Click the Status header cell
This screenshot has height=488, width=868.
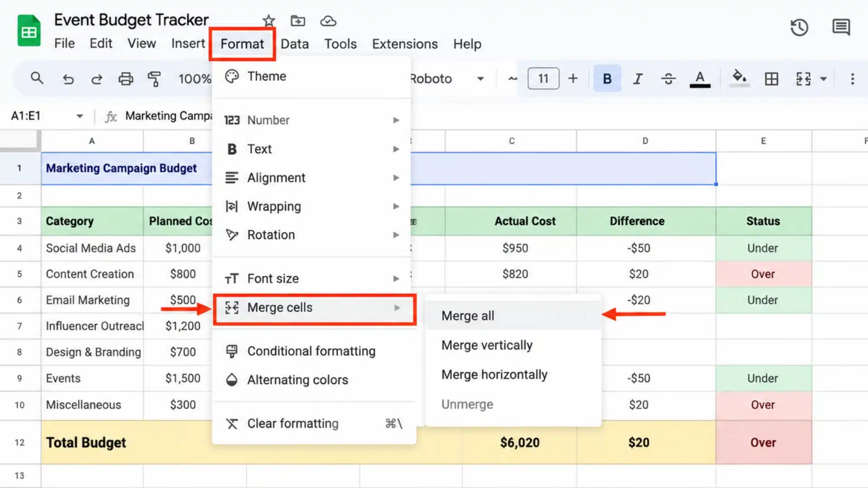tap(764, 221)
